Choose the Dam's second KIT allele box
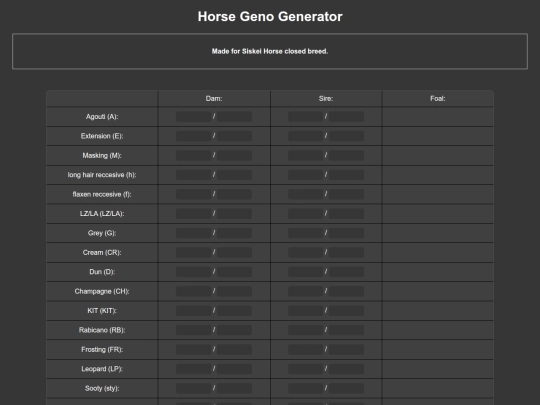 [x=234, y=311]
